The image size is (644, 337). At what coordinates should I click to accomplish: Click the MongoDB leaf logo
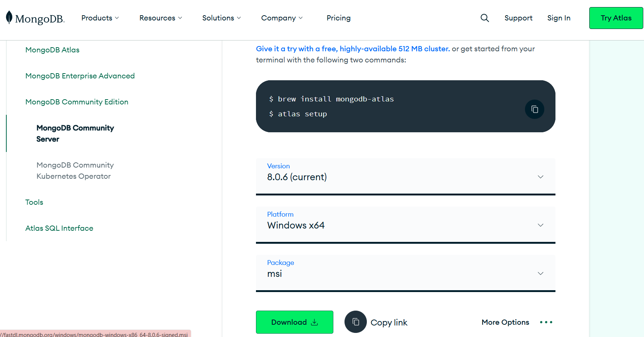[x=35, y=18]
